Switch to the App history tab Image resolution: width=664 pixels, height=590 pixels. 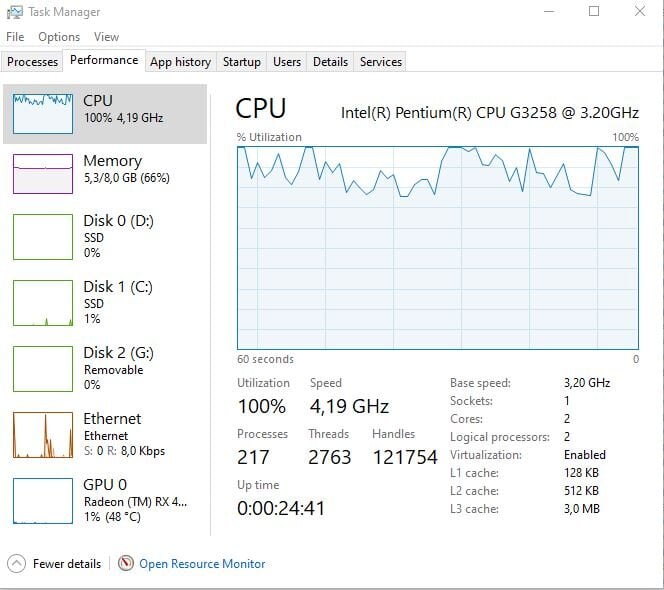[180, 62]
